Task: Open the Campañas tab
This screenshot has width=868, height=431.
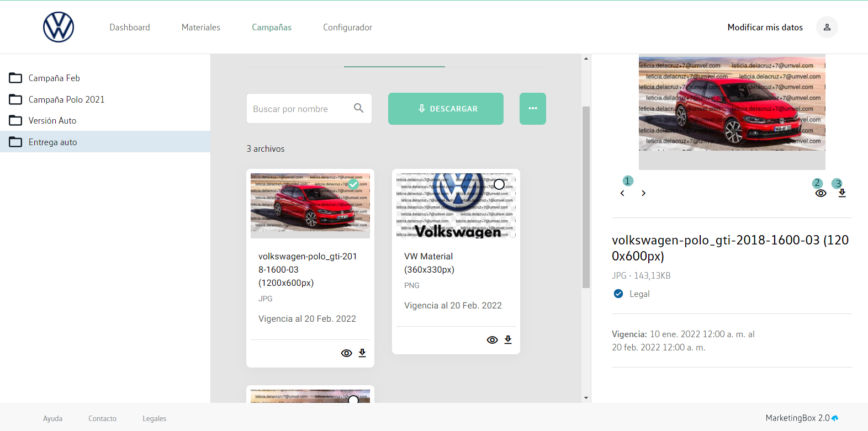Action: tap(272, 27)
